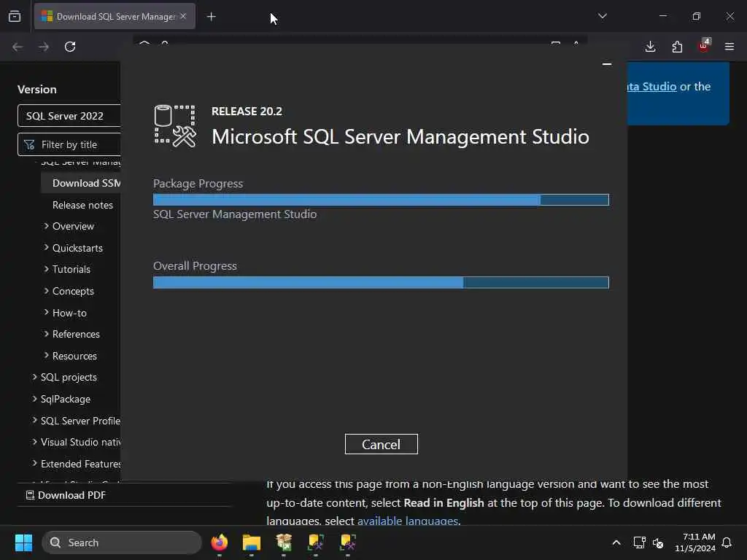
Task: Open the Firefox downloads panel
Action: 650,47
